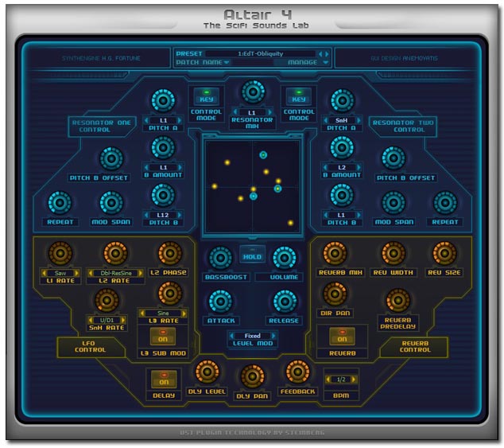Click Resonator One Pitch B knob
The width and height of the screenshot is (504, 448).
163,196
